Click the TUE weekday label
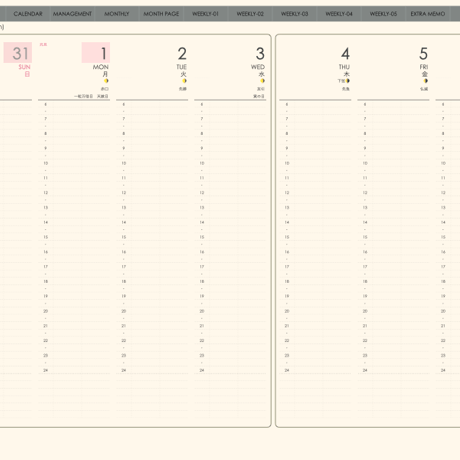This screenshot has height=460, width=460. pyautogui.click(x=182, y=67)
